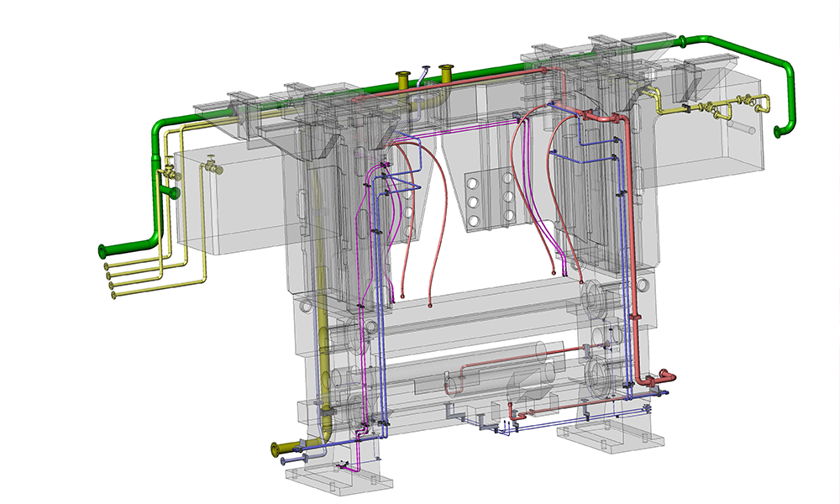
Task: Click the six-hole plate in the center
Action: (x=490, y=201)
